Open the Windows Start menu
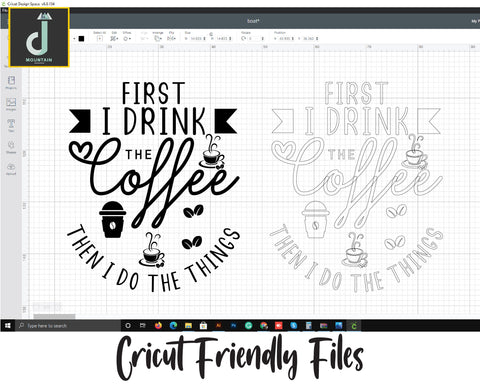Viewport: 480px width, 384px height. [8, 325]
